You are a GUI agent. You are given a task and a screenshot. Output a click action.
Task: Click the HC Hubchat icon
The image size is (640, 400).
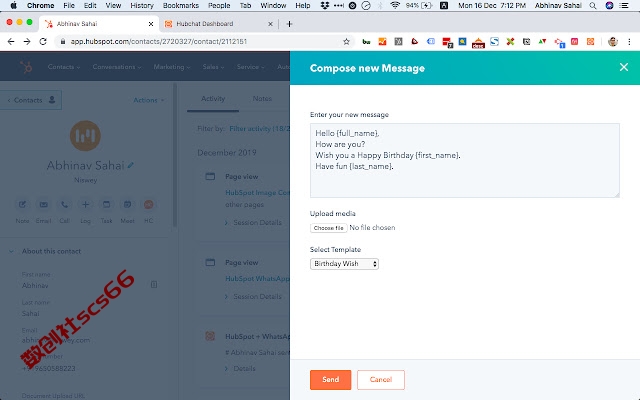[x=149, y=204]
